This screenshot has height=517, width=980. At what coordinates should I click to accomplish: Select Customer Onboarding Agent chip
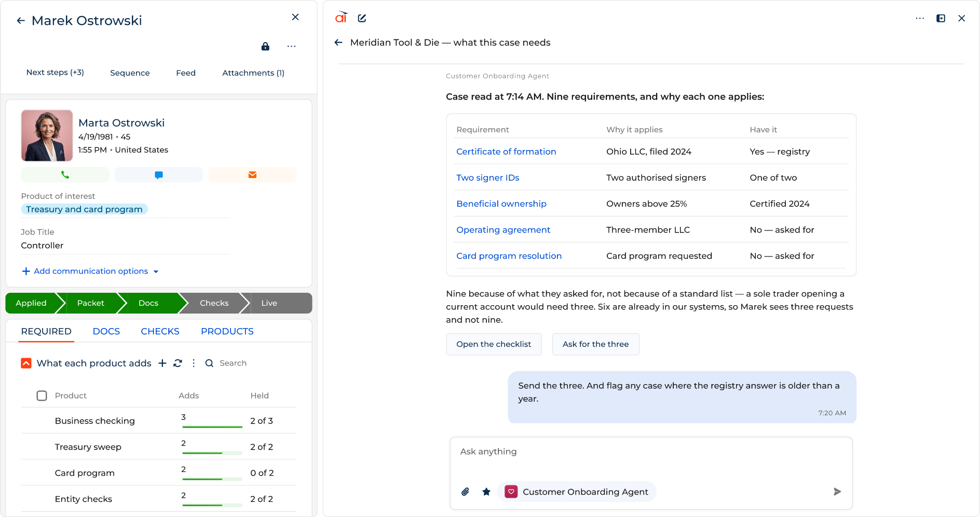[x=577, y=492]
